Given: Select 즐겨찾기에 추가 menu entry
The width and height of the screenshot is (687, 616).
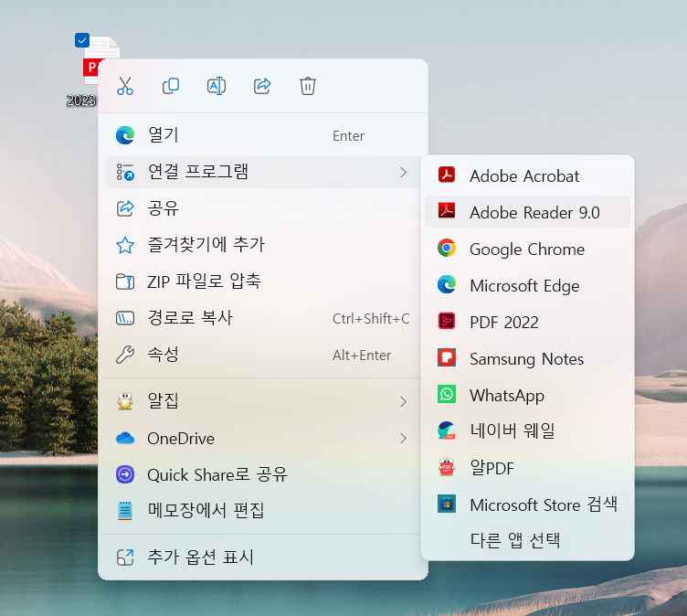Looking at the screenshot, I should [x=262, y=245].
